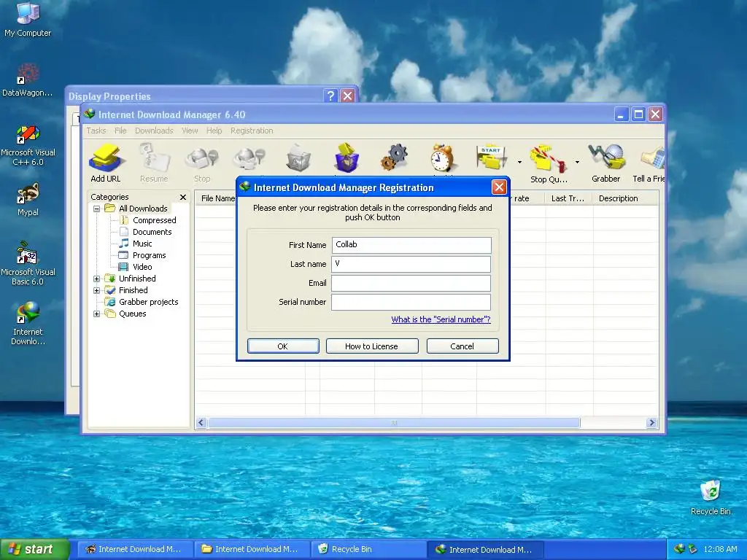The image size is (747, 560).
Task: Select the Mypal desktop icon
Action: 28,200
